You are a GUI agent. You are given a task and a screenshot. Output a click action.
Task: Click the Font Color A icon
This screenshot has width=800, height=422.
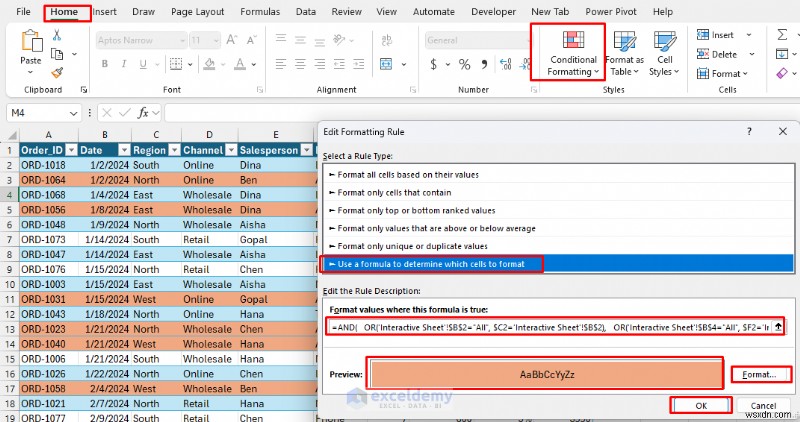pyautogui.click(x=240, y=64)
